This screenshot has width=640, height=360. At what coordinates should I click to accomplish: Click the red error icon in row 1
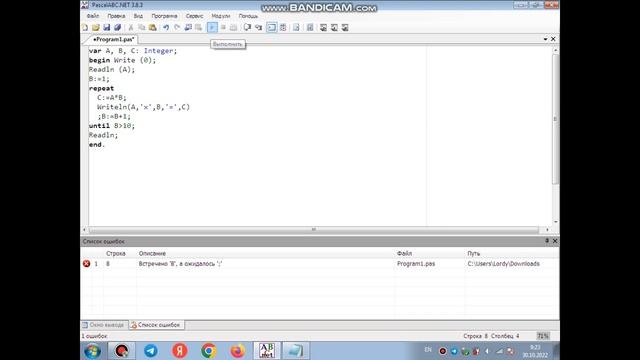coord(87,264)
